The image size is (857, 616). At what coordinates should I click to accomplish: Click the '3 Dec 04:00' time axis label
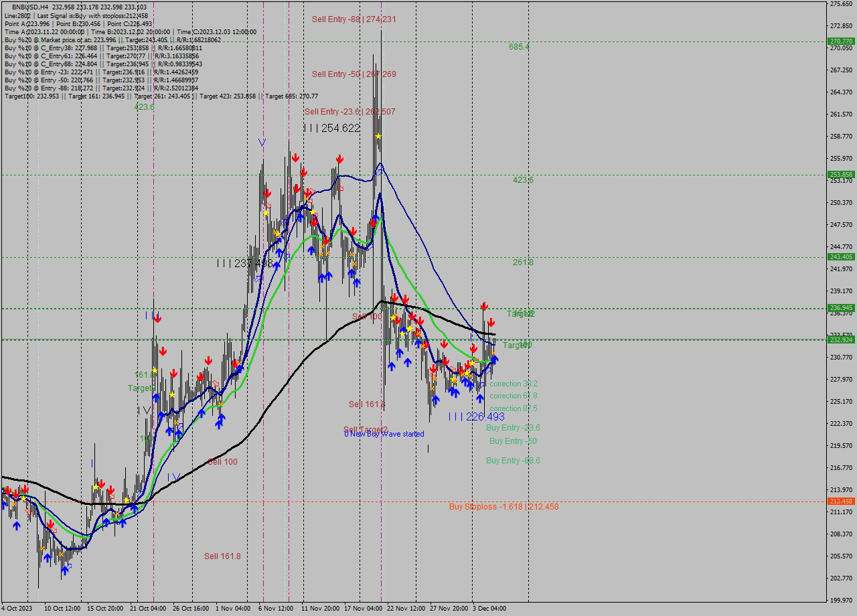coord(490,609)
